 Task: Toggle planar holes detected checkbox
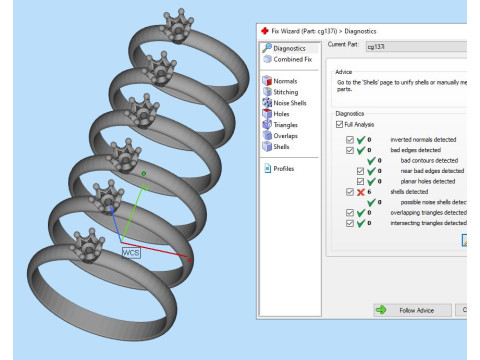click(x=360, y=181)
